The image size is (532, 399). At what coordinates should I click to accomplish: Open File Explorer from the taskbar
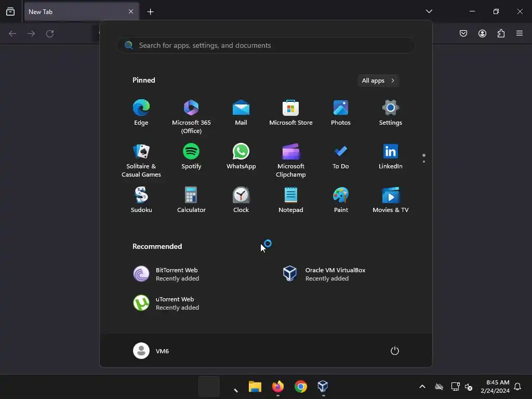[255, 387]
